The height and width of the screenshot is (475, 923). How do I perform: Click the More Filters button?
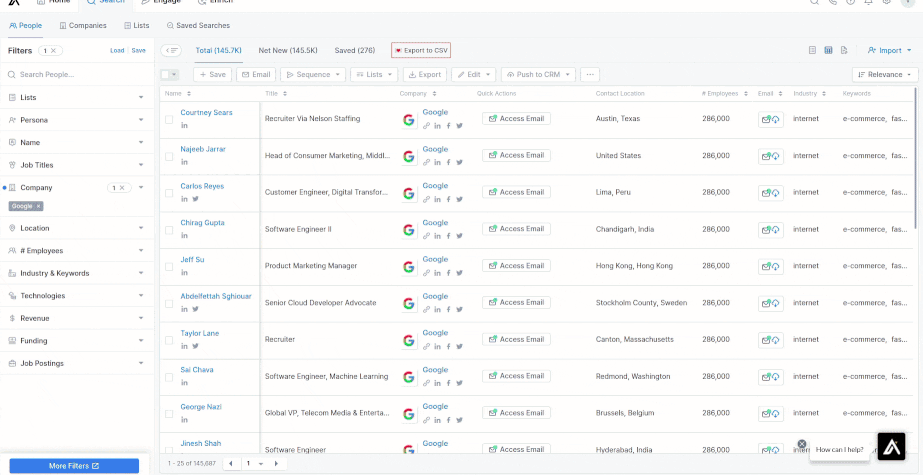74,466
